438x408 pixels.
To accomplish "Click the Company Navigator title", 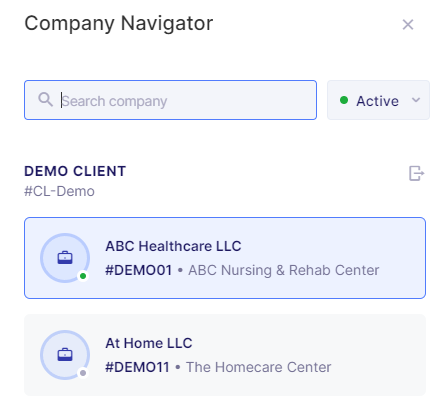I will click(119, 23).
